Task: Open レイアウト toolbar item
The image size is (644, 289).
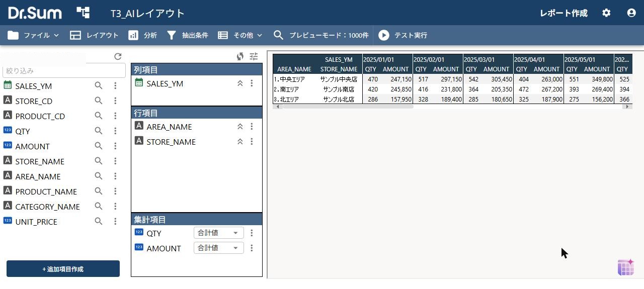Action: point(94,35)
